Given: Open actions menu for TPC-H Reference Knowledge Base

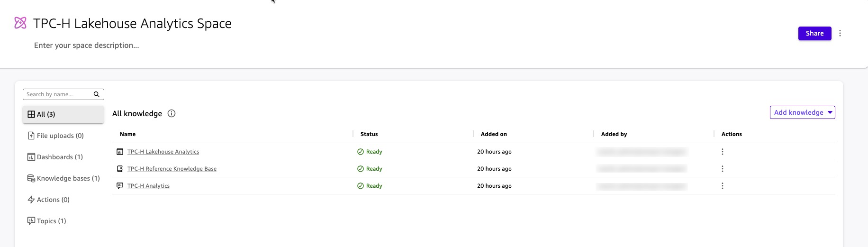Looking at the screenshot, I should (x=722, y=169).
